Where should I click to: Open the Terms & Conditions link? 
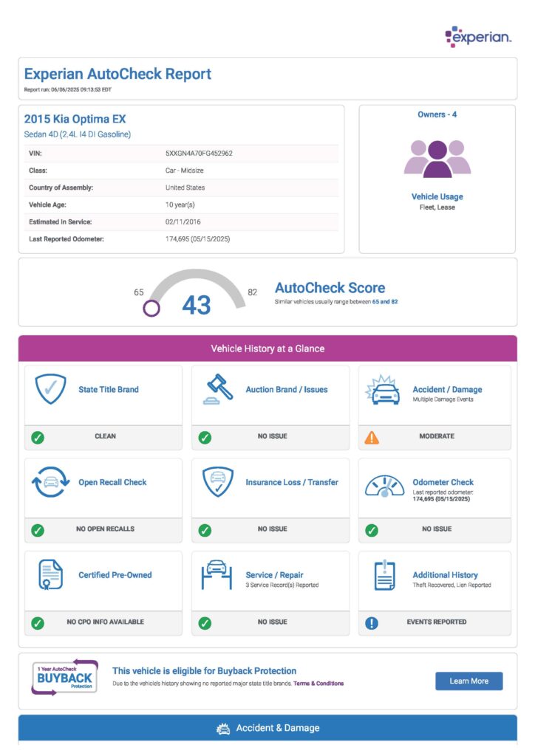point(318,684)
